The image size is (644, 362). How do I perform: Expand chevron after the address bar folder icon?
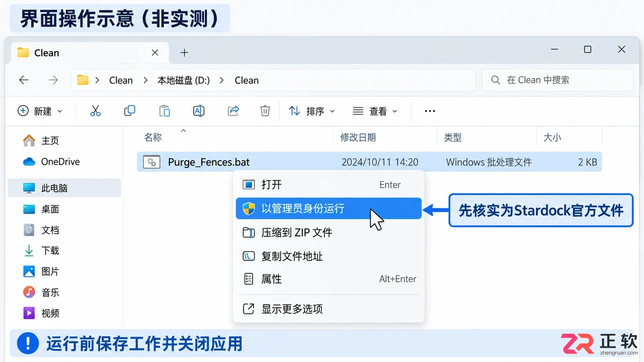97,80
